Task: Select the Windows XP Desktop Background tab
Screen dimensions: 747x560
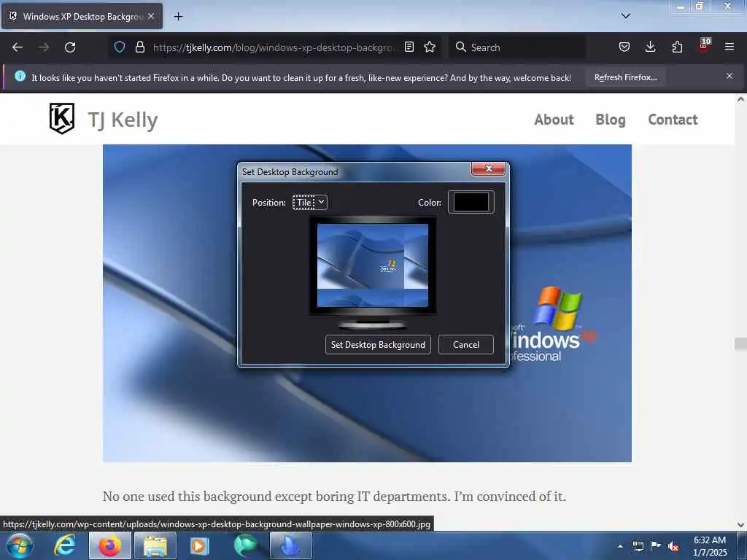Action: point(82,16)
